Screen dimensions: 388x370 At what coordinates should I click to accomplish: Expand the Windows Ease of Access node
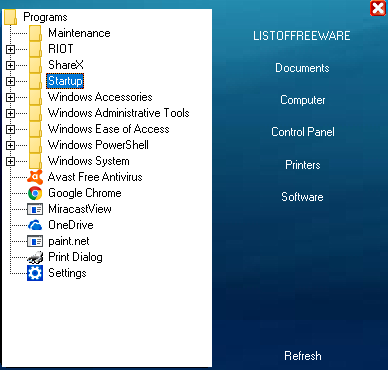[10, 129]
